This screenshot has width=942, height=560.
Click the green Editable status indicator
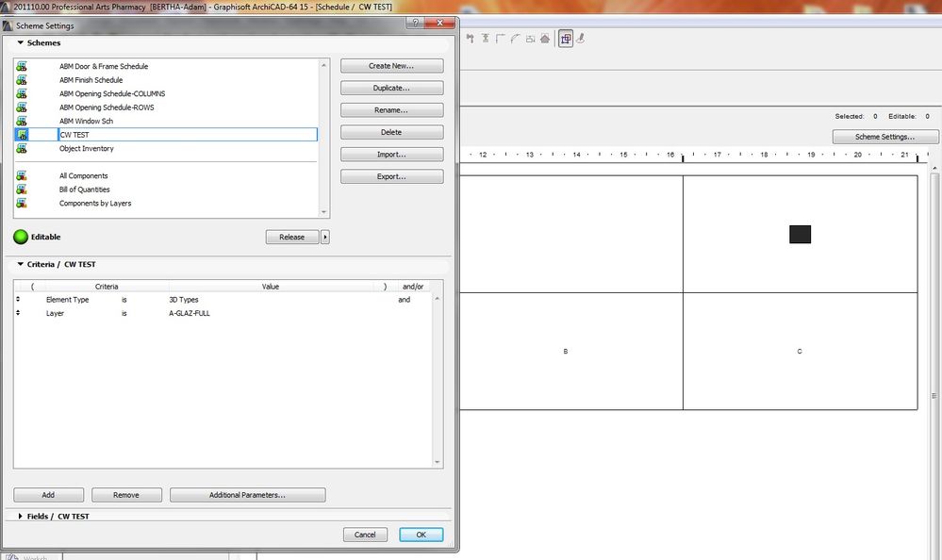coord(21,237)
